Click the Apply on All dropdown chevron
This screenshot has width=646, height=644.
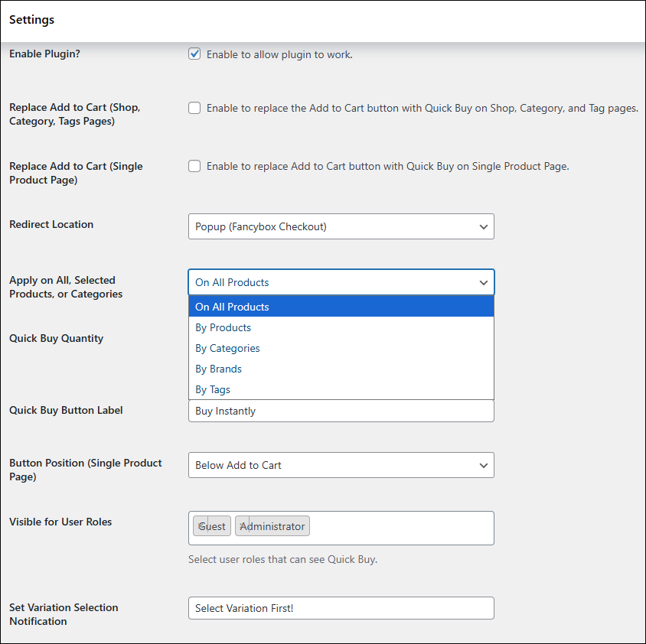[483, 282]
